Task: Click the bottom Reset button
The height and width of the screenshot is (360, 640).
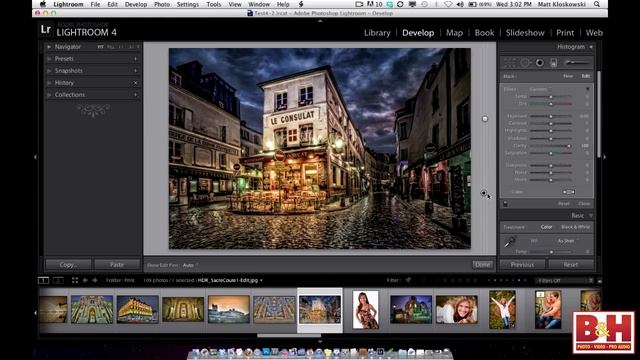Action: [x=571, y=265]
